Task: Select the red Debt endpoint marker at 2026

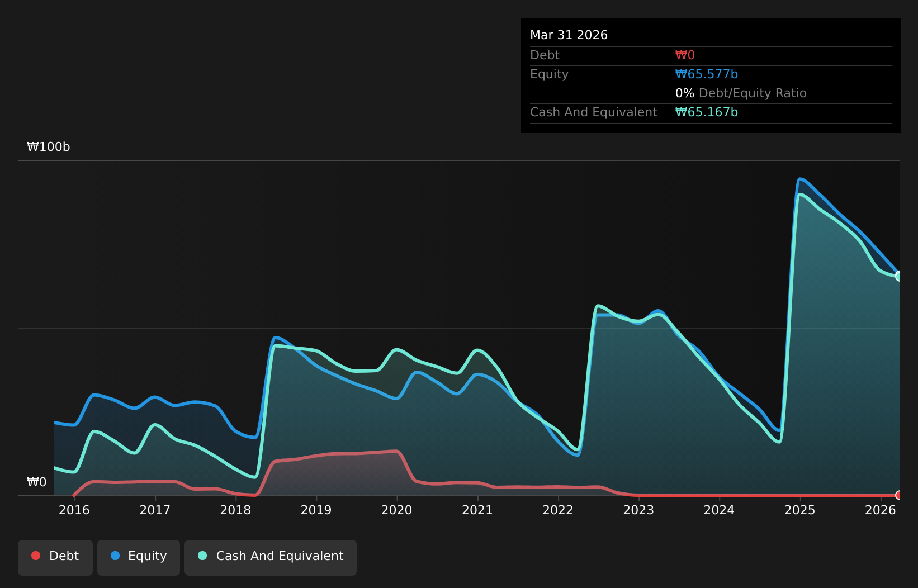Action: click(x=899, y=495)
